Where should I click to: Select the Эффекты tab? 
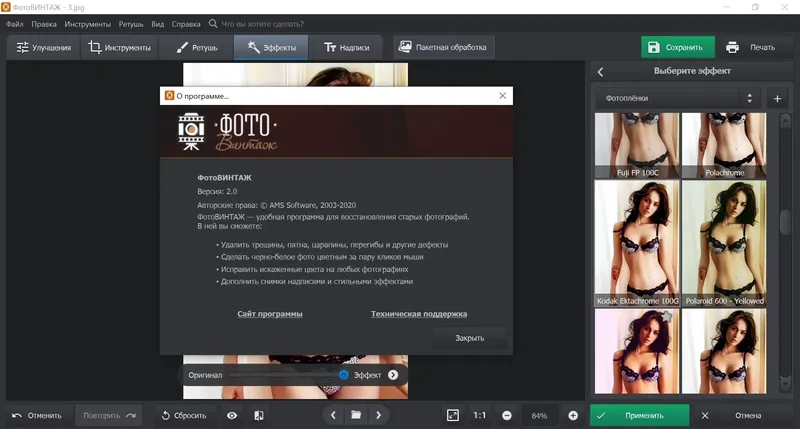tap(271, 47)
